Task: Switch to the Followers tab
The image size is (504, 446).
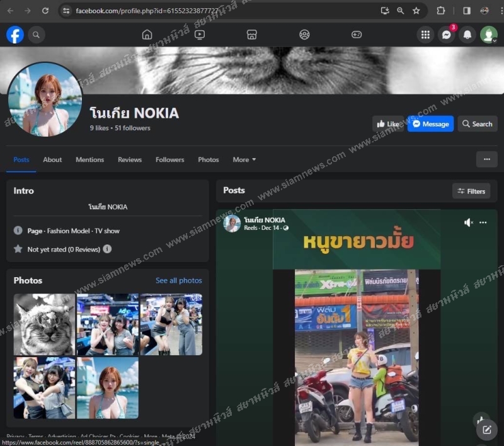Action: click(169, 160)
